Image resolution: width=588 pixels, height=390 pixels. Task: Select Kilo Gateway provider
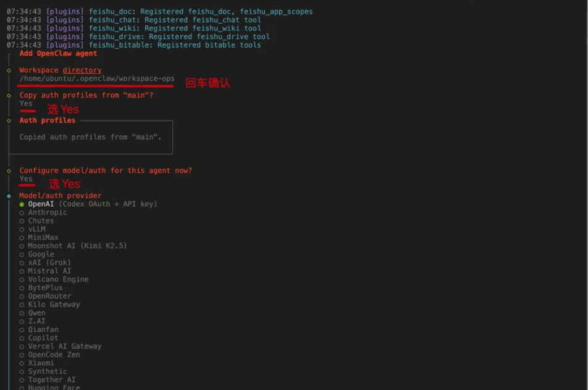click(x=49, y=305)
